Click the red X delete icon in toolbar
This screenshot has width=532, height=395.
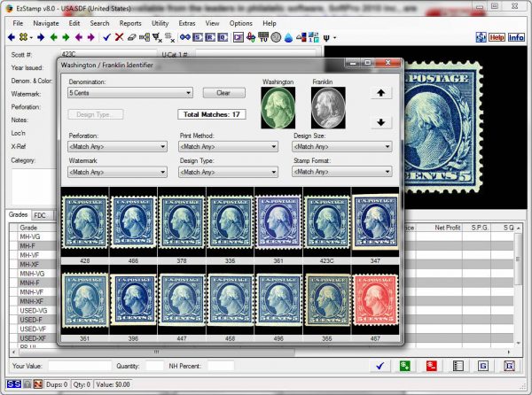pyautogui.click(x=119, y=37)
